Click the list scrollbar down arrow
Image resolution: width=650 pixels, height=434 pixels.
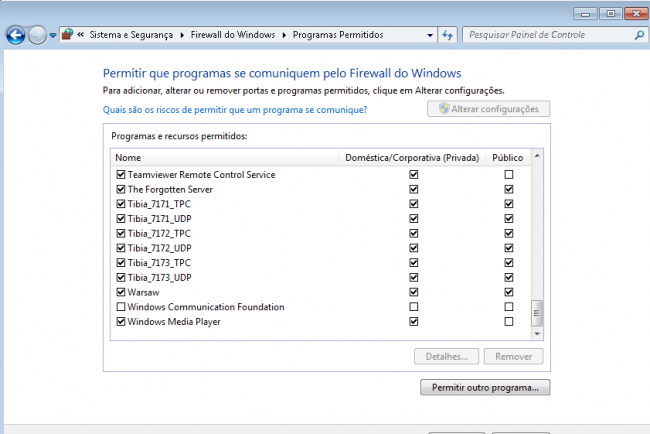tap(537, 334)
